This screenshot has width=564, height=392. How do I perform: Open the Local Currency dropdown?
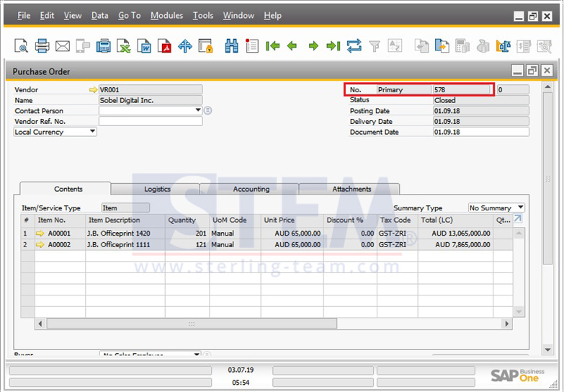coord(92,131)
